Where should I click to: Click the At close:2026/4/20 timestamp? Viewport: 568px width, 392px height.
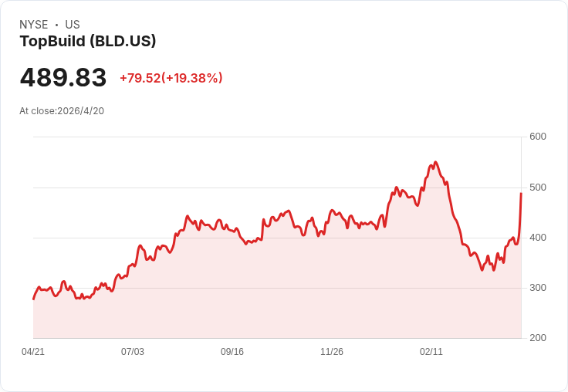click(x=62, y=111)
